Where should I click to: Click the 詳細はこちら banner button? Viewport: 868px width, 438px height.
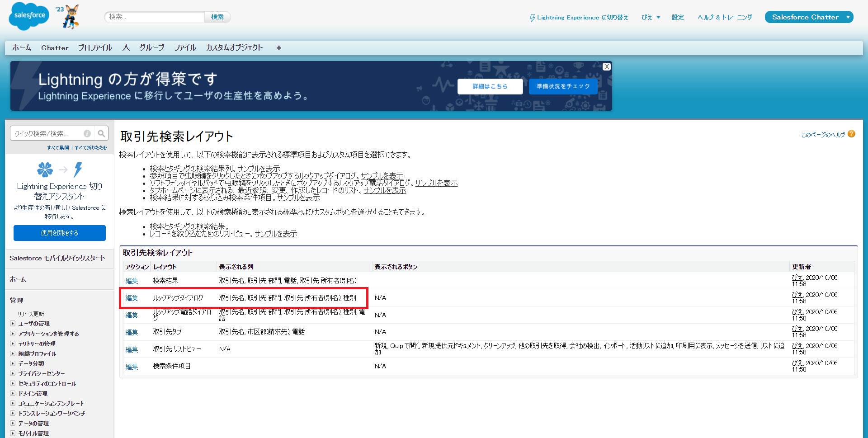coord(490,86)
